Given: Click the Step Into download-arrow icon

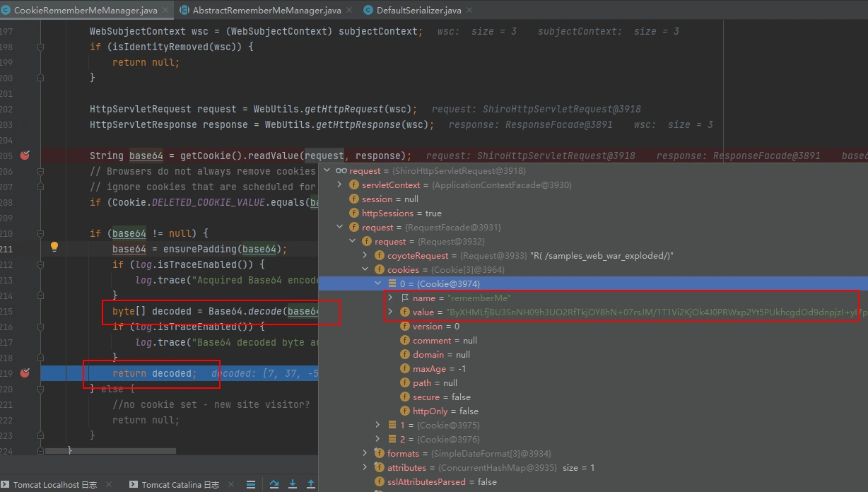Looking at the screenshot, I should pyautogui.click(x=293, y=484).
